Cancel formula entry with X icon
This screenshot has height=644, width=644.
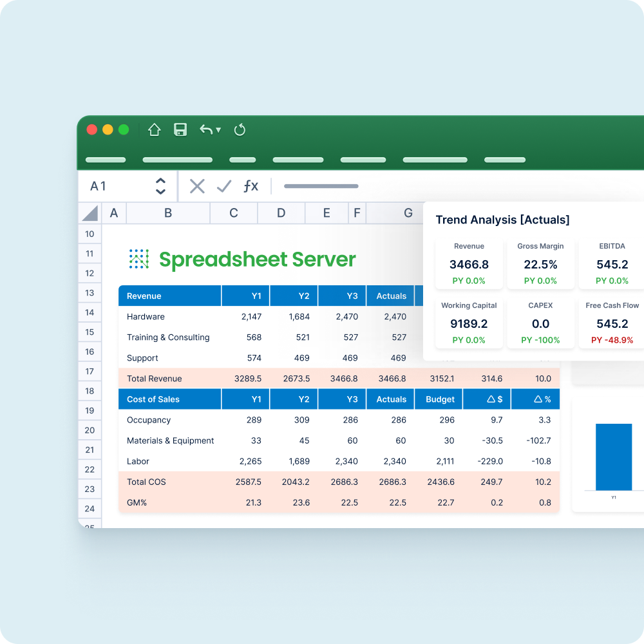click(x=197, y=186)
